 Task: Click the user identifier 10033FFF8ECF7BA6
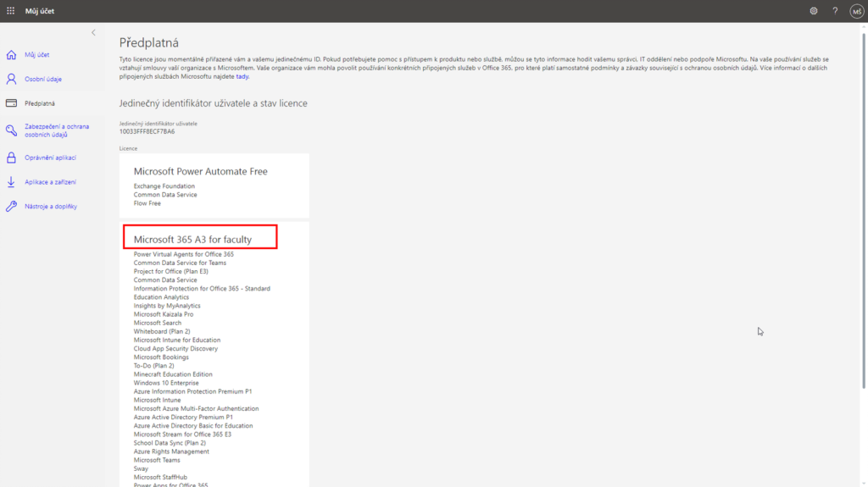coord(147,132)
